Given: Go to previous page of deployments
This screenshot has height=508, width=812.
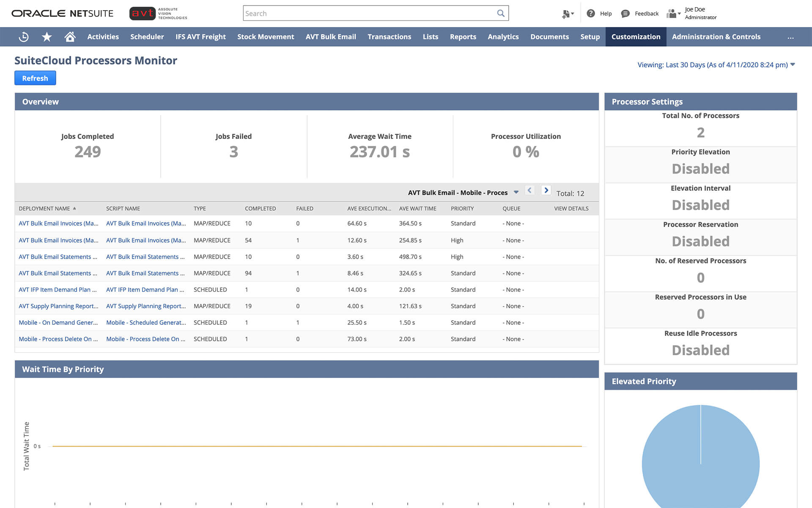Looking at the screenshot, I should click(x=529, y=190).
